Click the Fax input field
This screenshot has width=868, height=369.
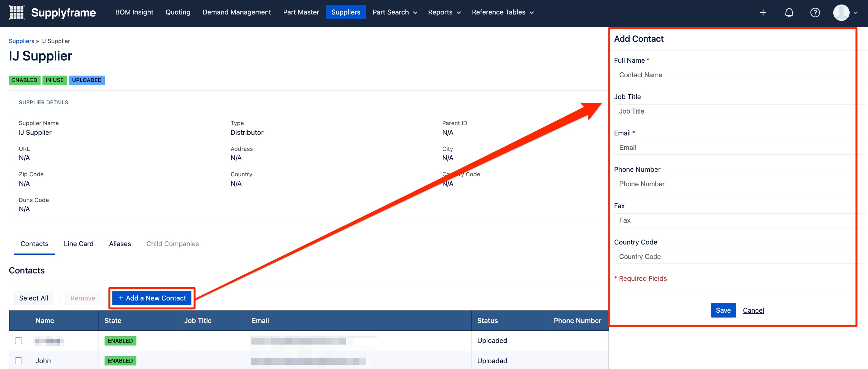740,220
